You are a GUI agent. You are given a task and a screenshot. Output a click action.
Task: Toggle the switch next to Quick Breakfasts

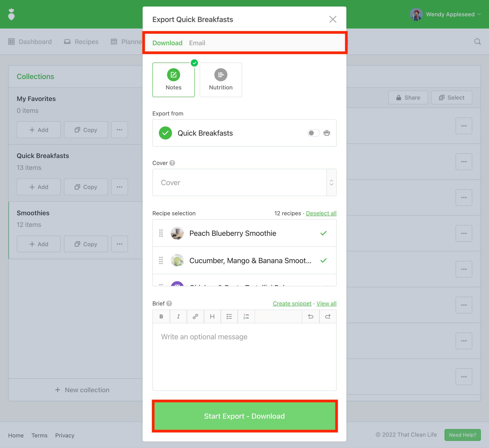tap(313, 133)
